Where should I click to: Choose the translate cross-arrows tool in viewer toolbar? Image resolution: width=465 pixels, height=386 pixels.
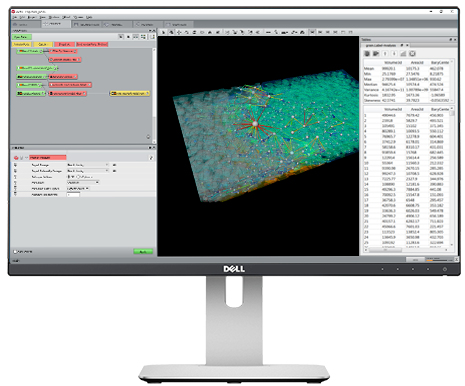(179, 32)
